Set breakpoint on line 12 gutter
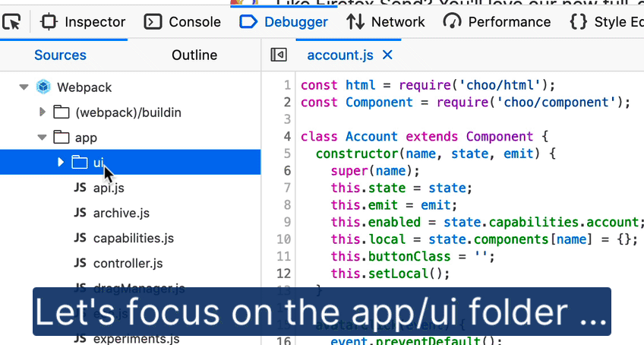644x345 pixels. [x=283, y=274]
